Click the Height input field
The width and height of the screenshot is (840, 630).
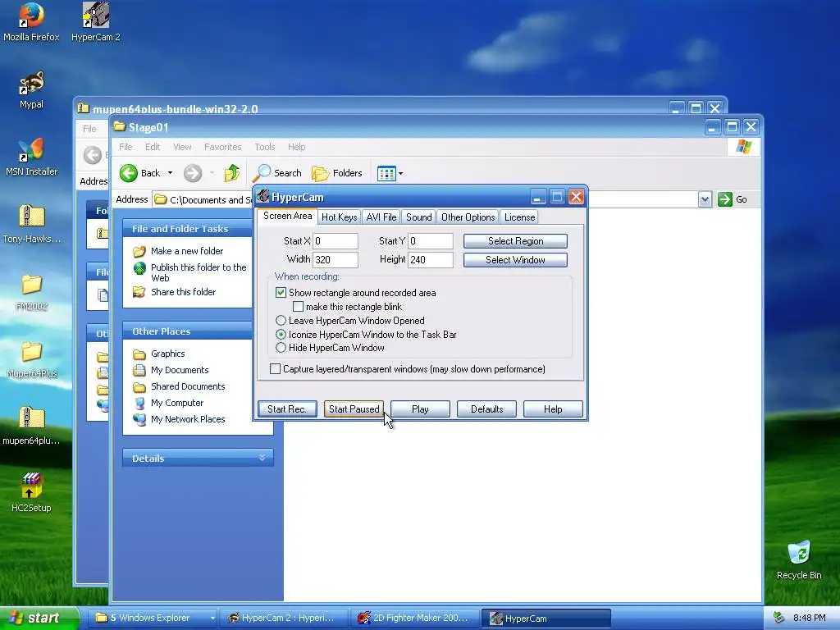click(431, 260)
